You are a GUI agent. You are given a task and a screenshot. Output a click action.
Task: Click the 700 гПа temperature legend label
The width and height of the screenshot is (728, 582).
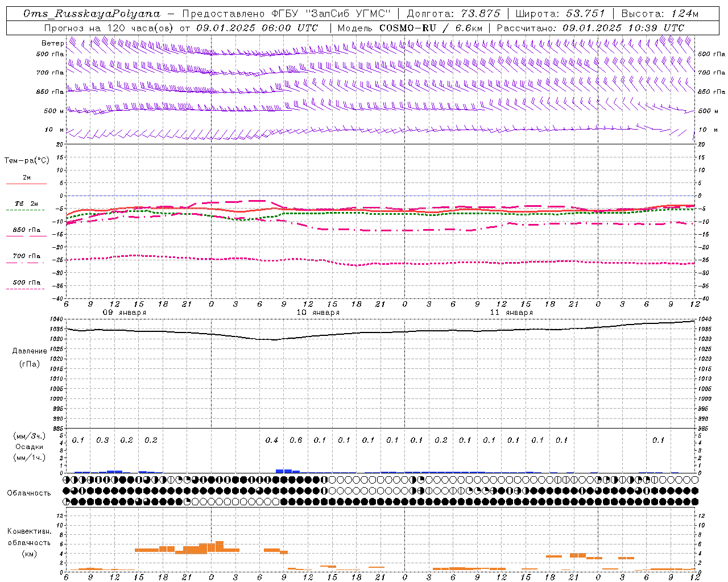(27, 256)
